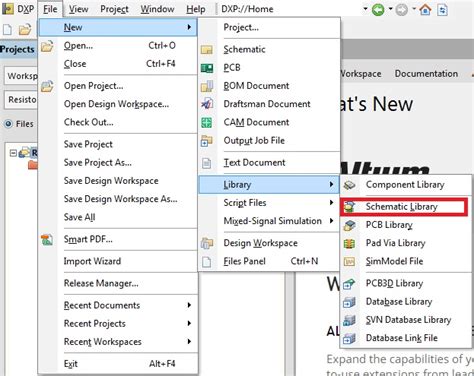
Task: Click the PCB Library icon
Action: [x=349, y=225]
